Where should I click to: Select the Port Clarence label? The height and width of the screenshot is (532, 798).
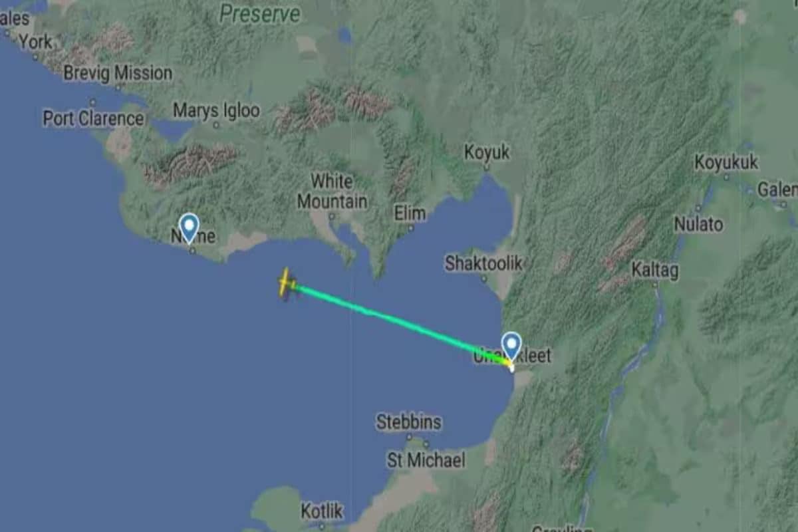(93, 118)
